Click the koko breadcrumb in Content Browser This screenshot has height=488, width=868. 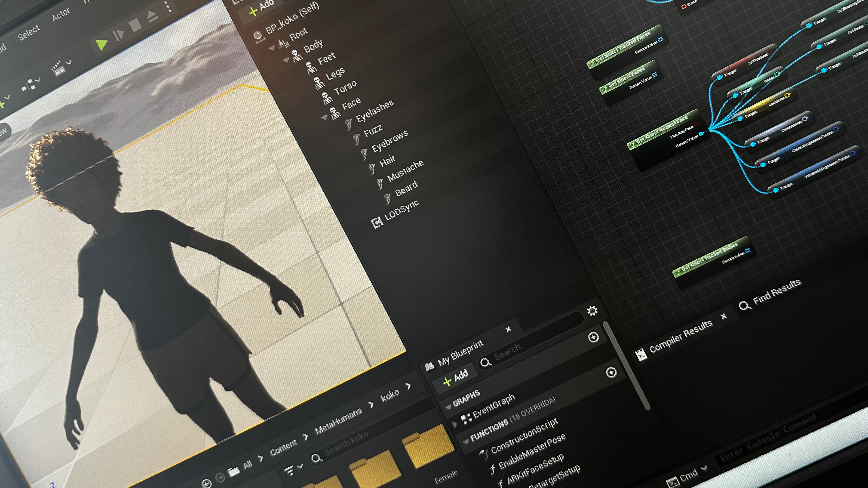389,396
